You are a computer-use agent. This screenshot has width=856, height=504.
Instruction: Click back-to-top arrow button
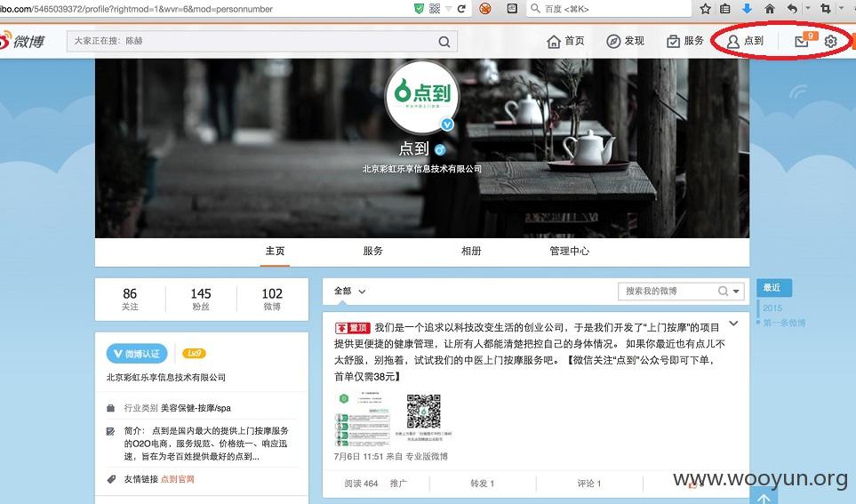tap(764, 497)
